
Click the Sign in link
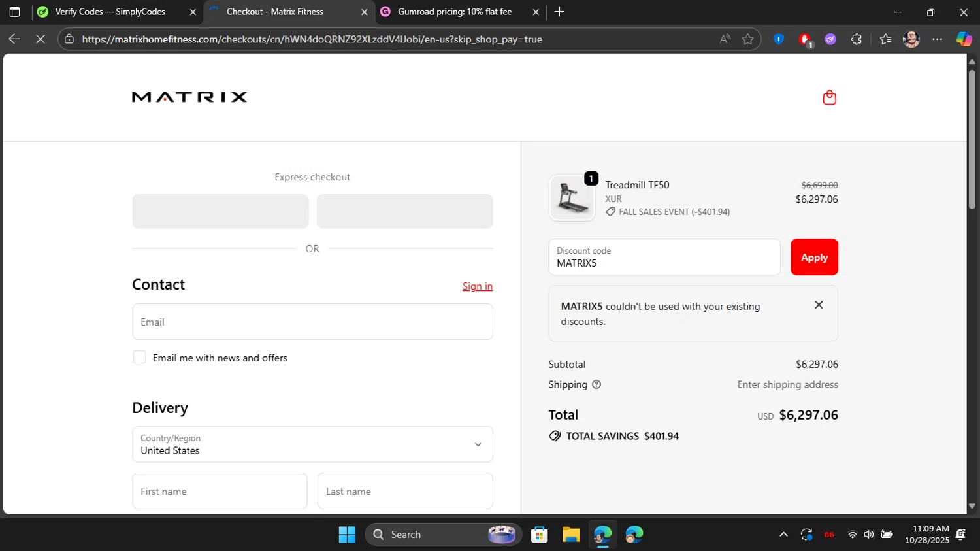click(478, 286)
